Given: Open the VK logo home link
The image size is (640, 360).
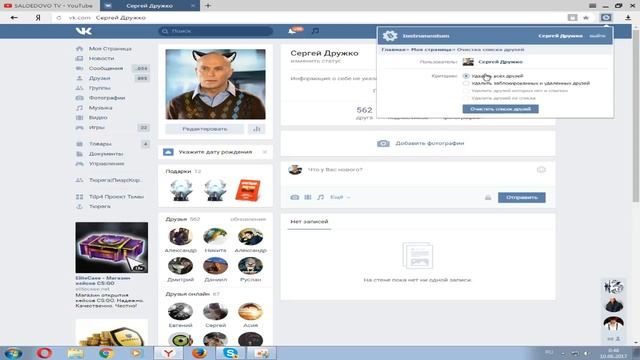Looking at the screenshot, I should [84, 31].
